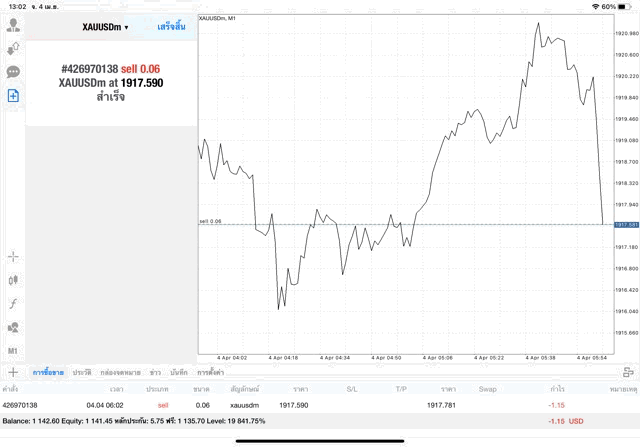Open the trade arrows icon in sidebar
640x447 pixels.
pyautogui.click(x=13, y=48)
